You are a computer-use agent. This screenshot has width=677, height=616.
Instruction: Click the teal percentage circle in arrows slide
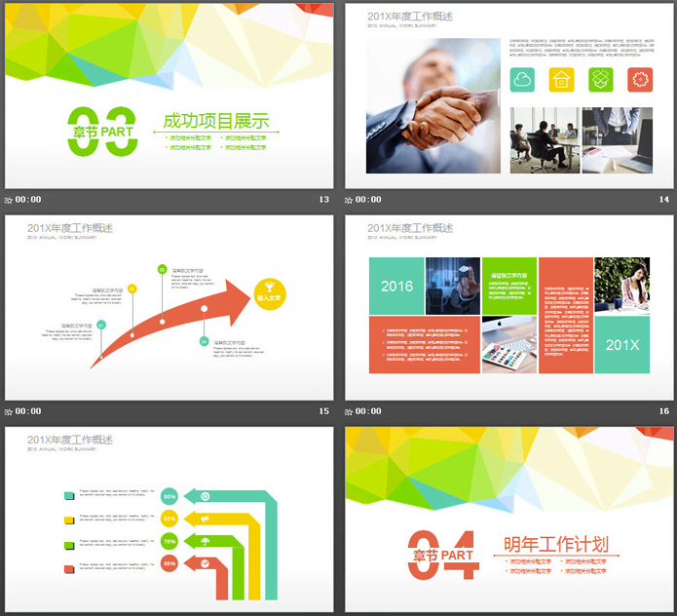pyautogui.click(x=169, y=496)
